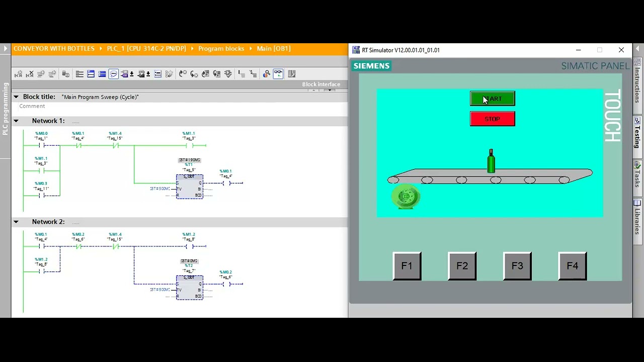Click the go to previous error icon
The image size is (644, 362).
click(194, 74)
